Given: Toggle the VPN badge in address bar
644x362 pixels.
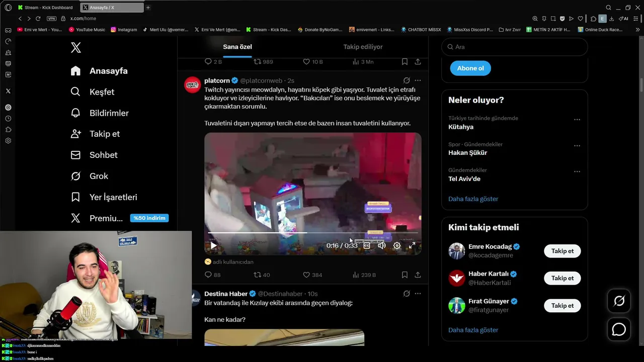Looking at the screenshot, I should click(51, 19).
